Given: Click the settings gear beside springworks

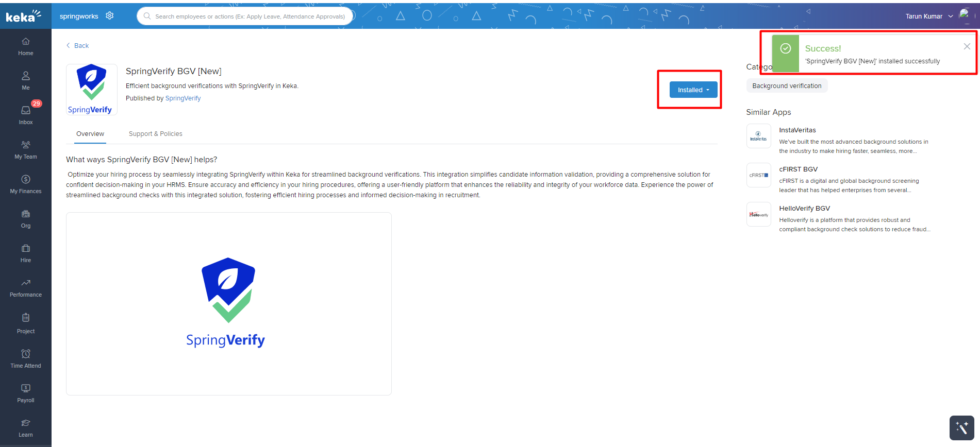Looking at the screenshot, I should click(109, 16).
